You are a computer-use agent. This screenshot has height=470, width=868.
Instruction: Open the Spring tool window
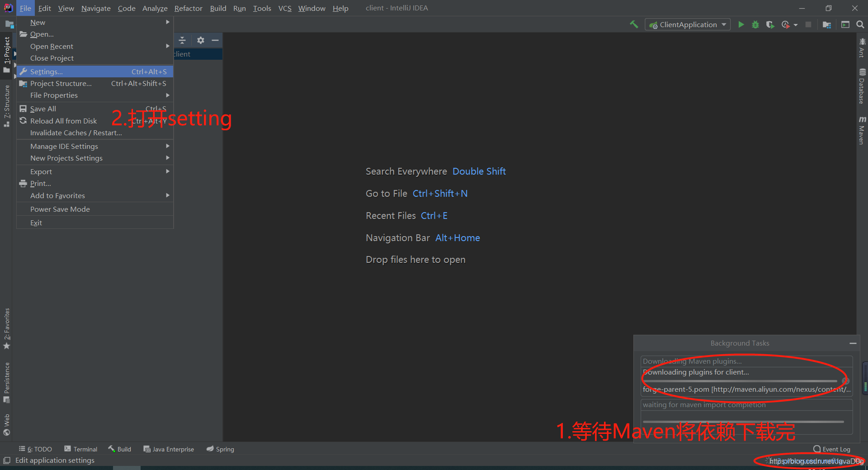220,449
